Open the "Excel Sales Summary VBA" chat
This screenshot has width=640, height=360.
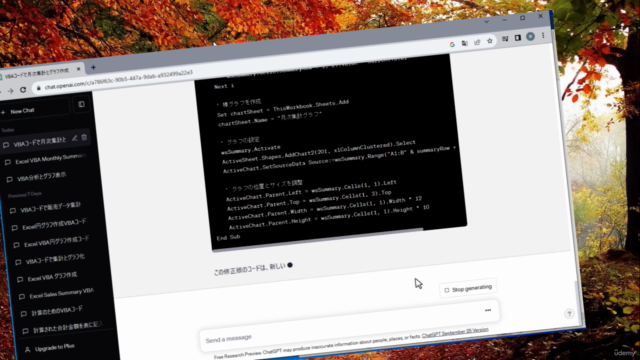tap(61, 293)
